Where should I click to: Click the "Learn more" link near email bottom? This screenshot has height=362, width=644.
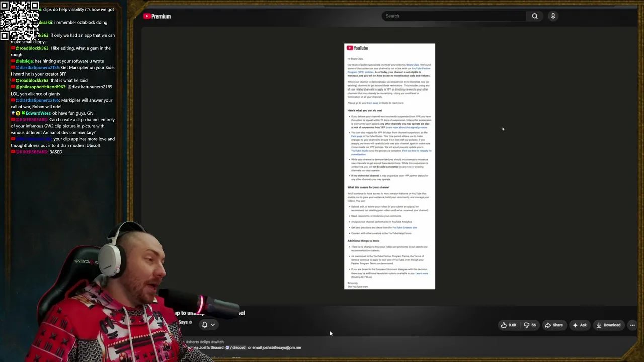click(422, 273)
